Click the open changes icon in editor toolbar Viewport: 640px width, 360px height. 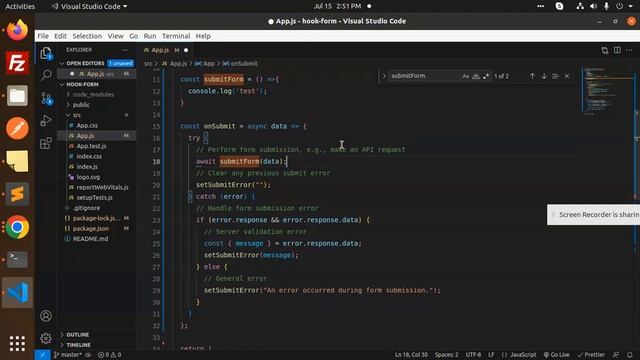pos(604,50)
